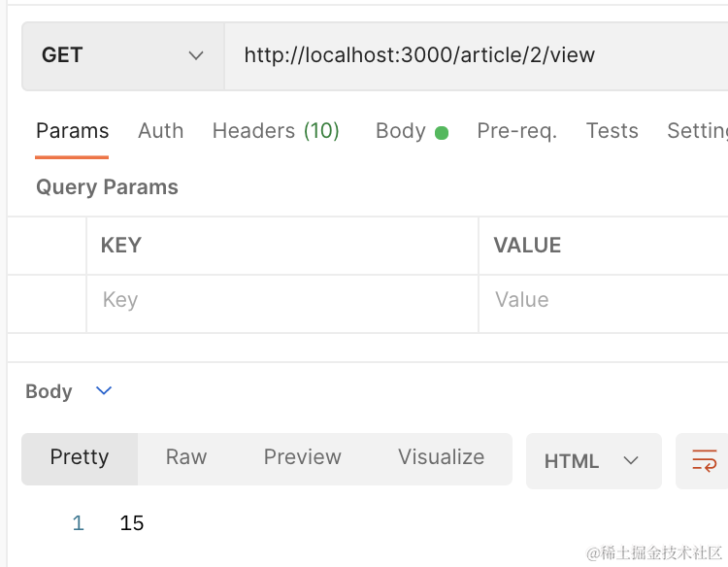Open the Visualize response view

point(441,457)
